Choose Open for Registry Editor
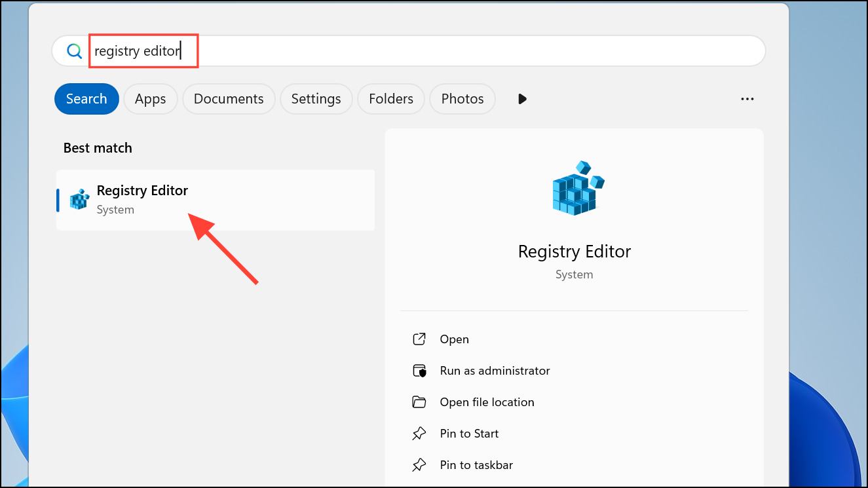This screenshot has height=488, width=868. (x=454, y=339)
